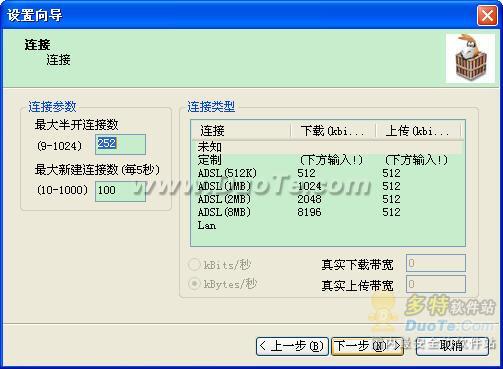Select the kBytes/秒 radio button
The width and height of the screenshot is (503, 369).
click(194, 284)
